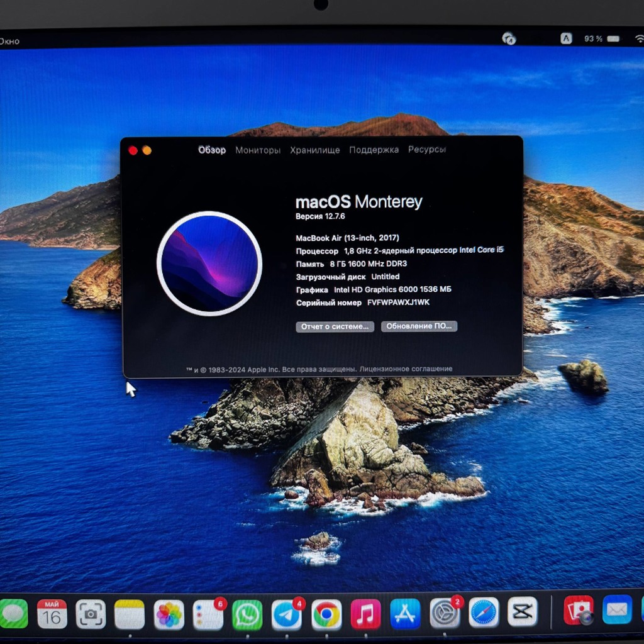The width and height of the screenshot is (644, 644).
Task: Select the Обзор tab
Action: pyautogui.click(x=212, y=150)
